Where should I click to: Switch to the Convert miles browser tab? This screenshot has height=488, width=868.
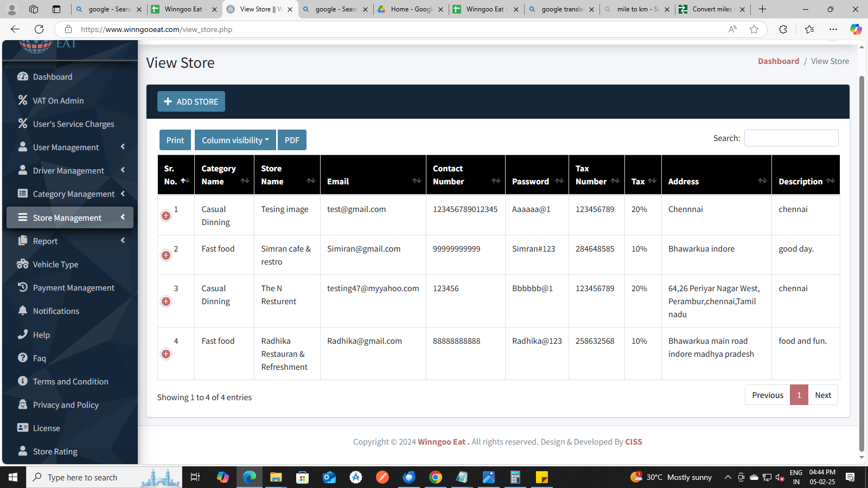coord(712,9)
